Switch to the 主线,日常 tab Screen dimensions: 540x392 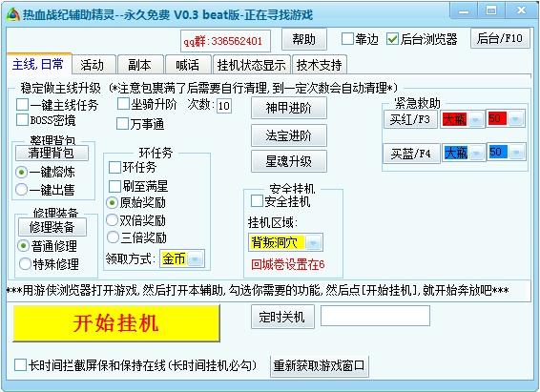[x=38, y=64]
